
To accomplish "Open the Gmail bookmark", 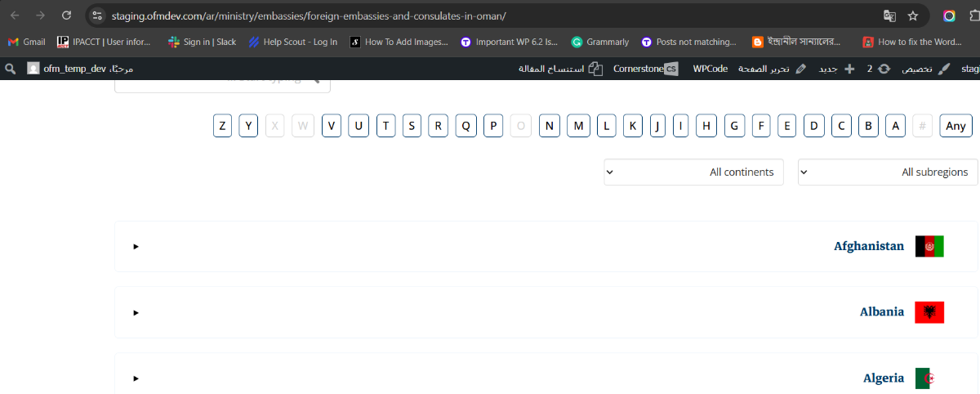I will [26, 42].
